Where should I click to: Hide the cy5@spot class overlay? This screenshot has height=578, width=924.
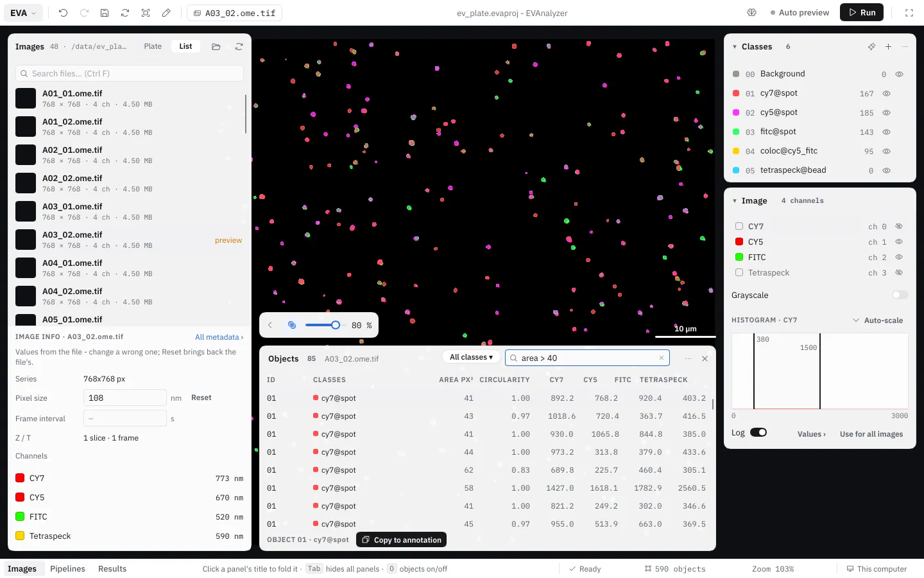point(886,112)
